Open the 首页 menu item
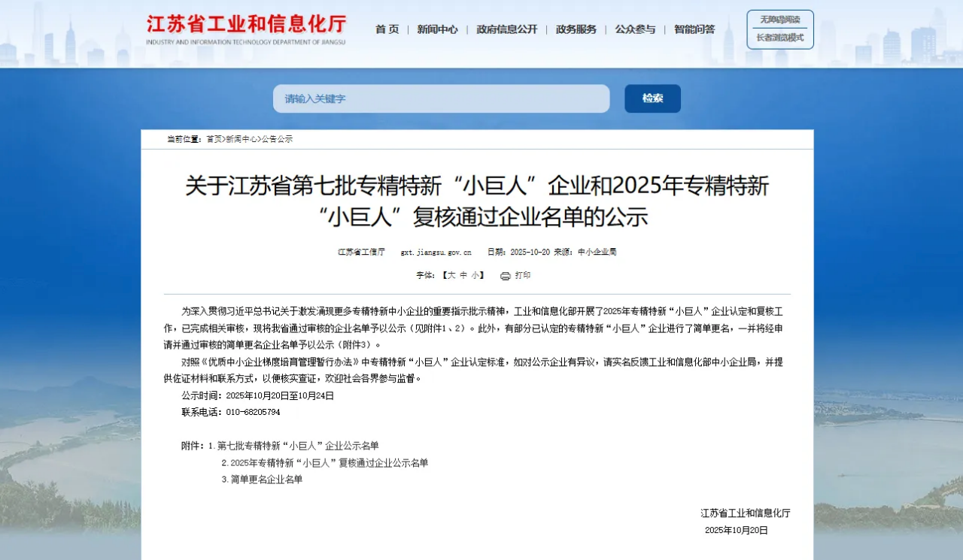This screenshot has height=560, width=963. point(387,29)
